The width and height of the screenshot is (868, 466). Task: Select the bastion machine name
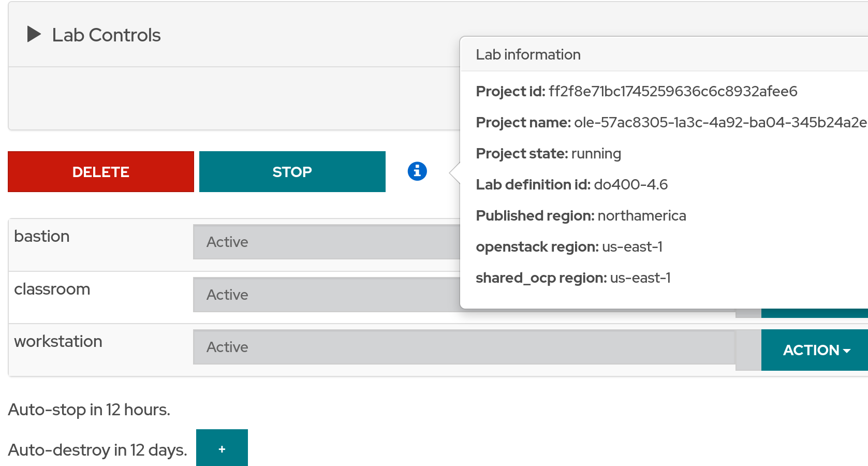tap(42, 237)
